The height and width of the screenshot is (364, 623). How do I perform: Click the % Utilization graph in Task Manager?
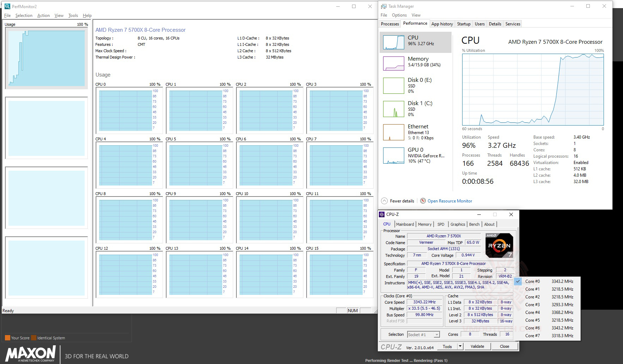533,90
